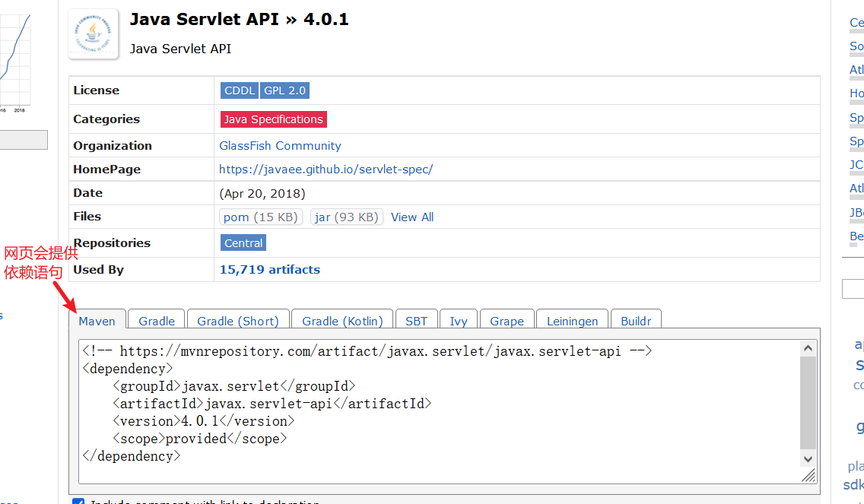Switch to the Grape tab
The width and height of the screenshot is (864, 504).
click(507, 321)
